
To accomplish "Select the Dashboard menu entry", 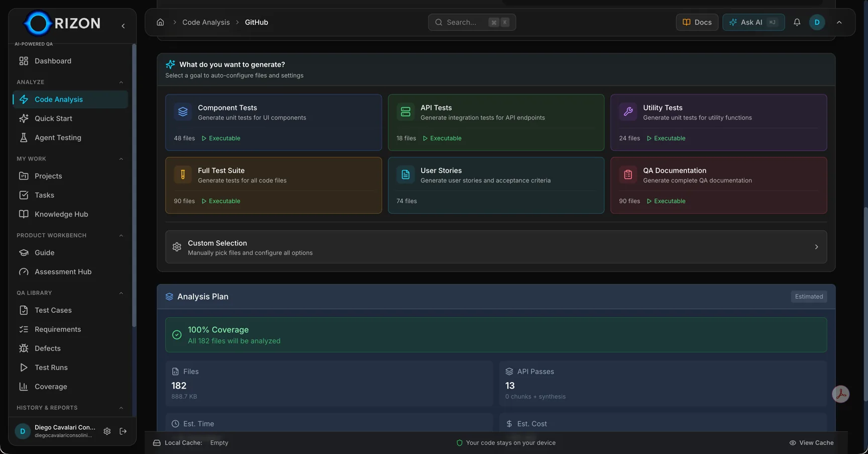I will [52, 61].
